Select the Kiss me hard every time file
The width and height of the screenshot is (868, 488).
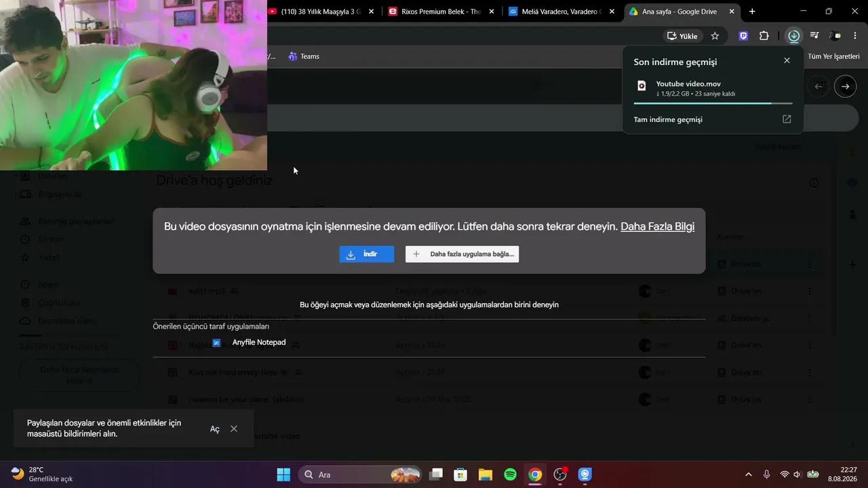490,372
